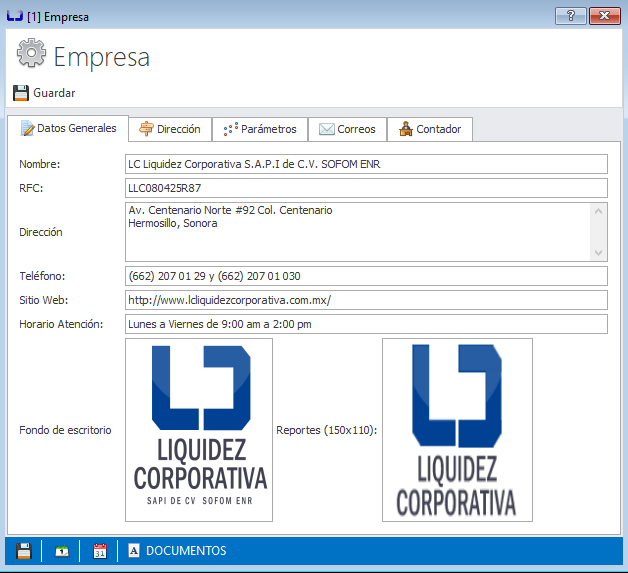Open DOCUMENTOS in the bottom bar
The image size is (628, 573).
click(x=186, y=551)
